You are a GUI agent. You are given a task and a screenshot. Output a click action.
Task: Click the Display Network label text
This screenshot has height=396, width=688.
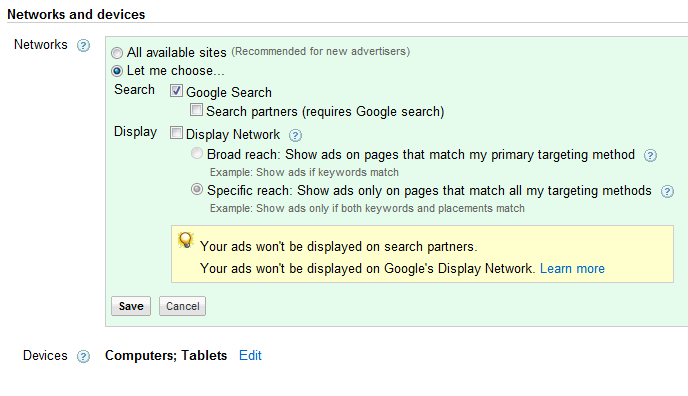click(x=233, y=134)
